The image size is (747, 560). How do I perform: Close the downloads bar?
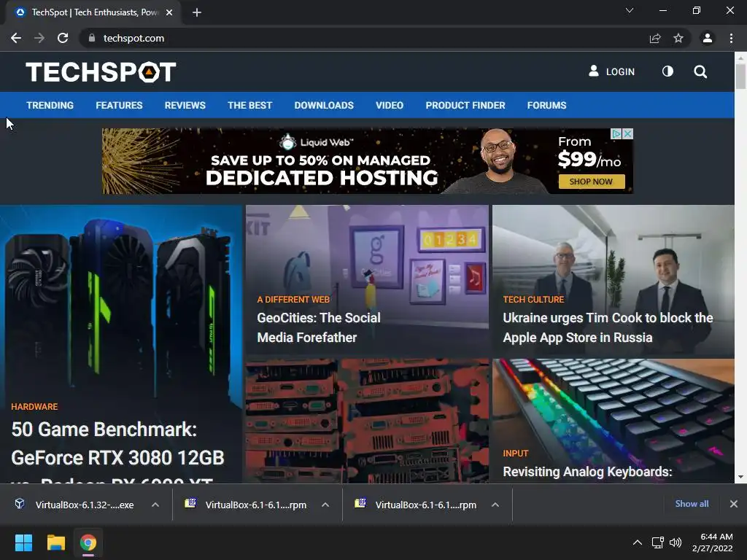click(x=734, y=504)
